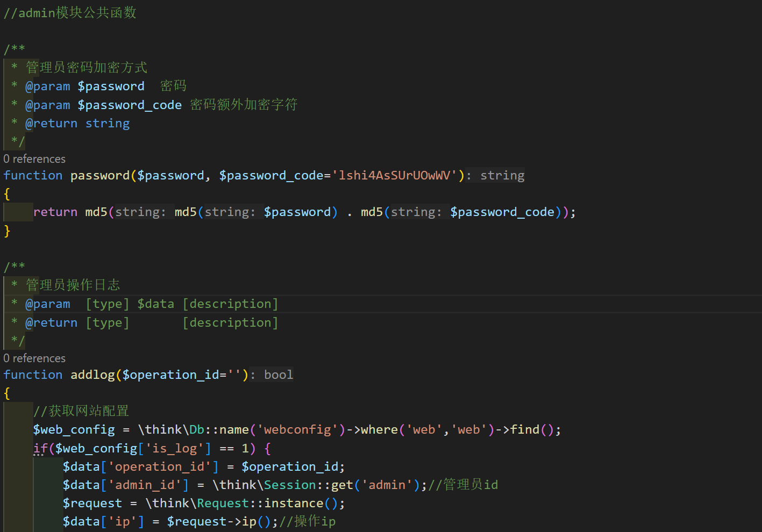
Task: Click the comment '//admin模块公共函数'
Action: click(x=70, y=13)
